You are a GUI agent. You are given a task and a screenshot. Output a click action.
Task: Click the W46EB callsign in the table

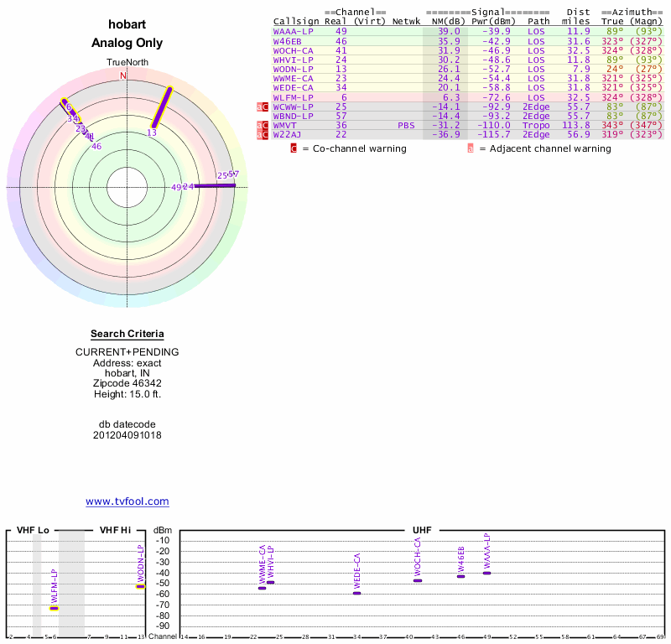pyautogui.click(x=287, y=41)
